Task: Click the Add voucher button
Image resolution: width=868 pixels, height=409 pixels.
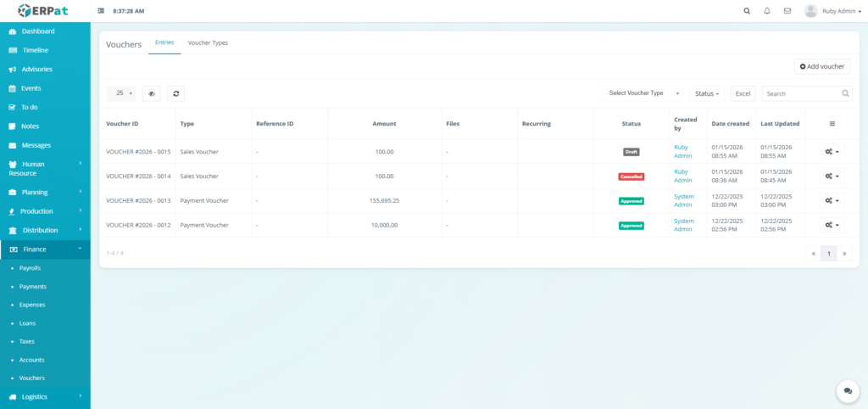Action: coord(821,66)
